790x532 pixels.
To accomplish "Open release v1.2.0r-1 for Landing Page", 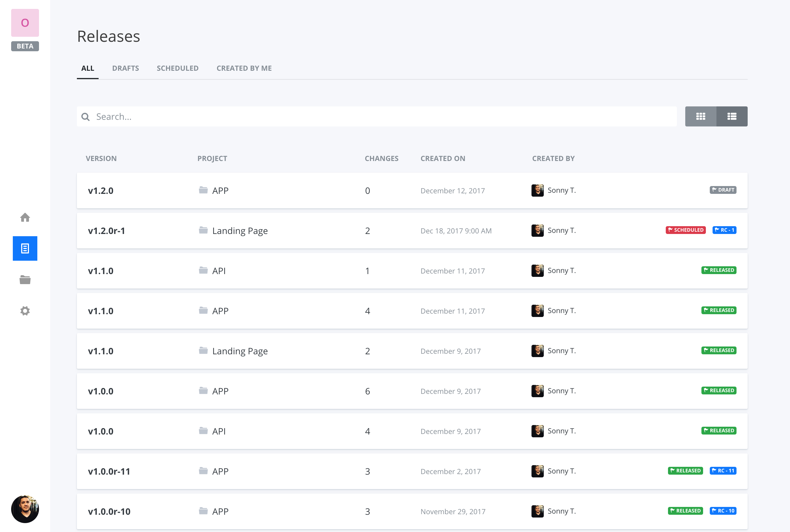I will tap(107, 231).
